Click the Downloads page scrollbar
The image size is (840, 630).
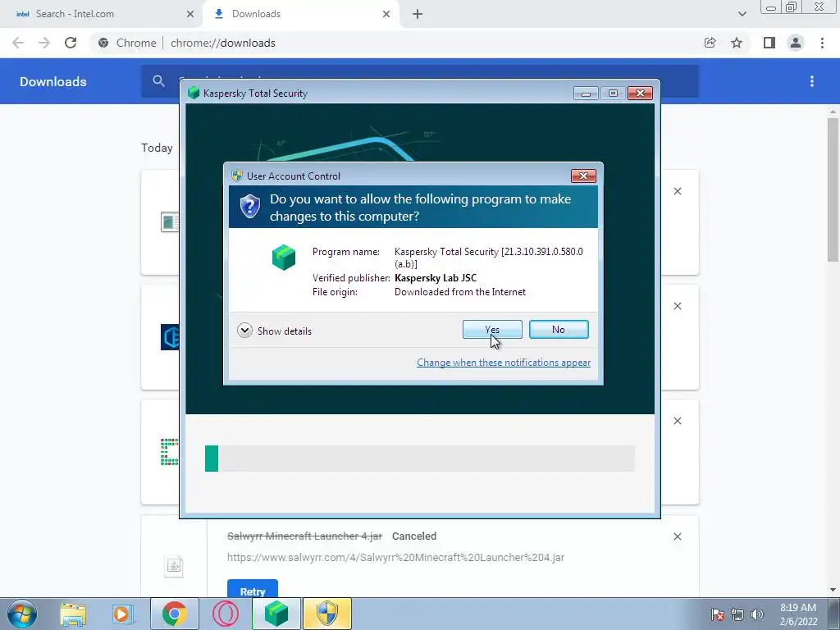coord(833,189)
